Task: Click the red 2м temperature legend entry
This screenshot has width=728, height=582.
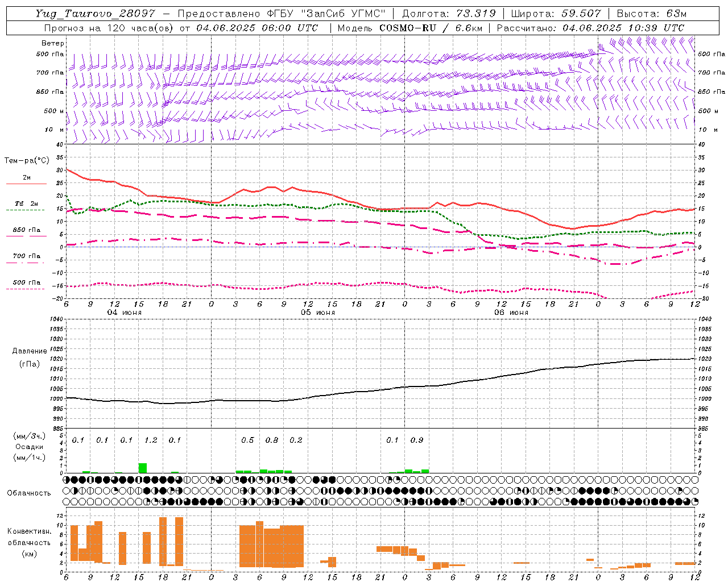Action: (26, 180)
